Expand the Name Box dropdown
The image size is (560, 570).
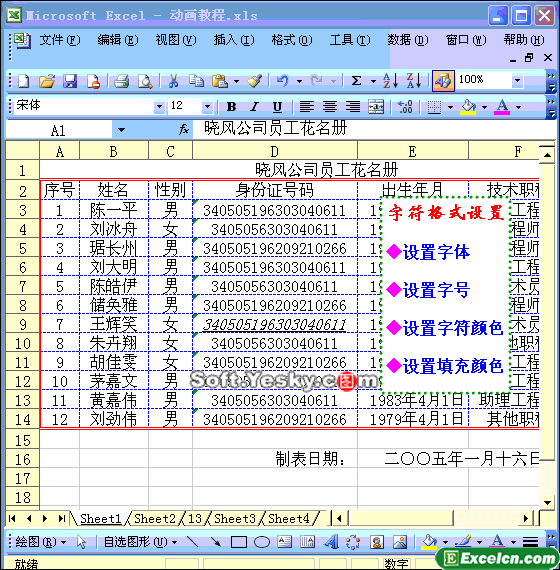(x=121, y=130)
